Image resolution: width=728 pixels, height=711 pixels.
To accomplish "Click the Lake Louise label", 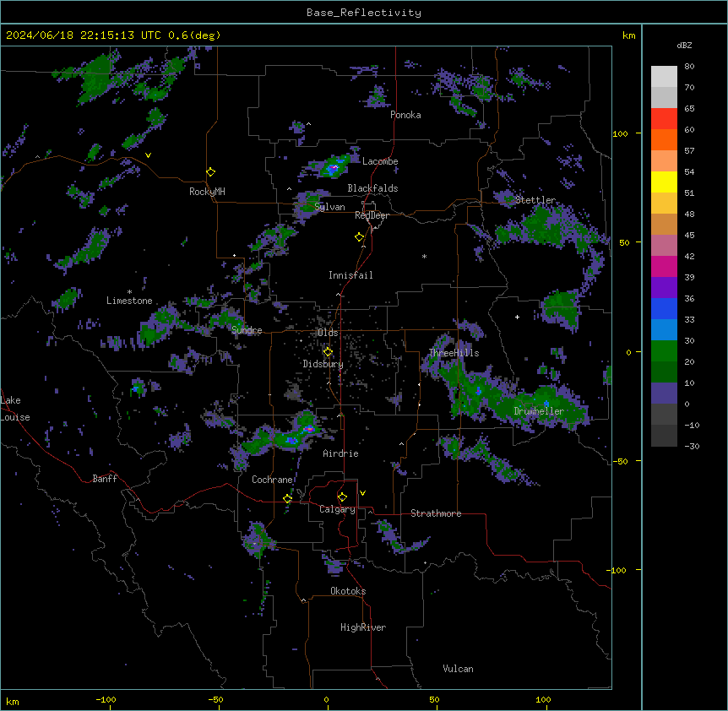I will 15,409.
